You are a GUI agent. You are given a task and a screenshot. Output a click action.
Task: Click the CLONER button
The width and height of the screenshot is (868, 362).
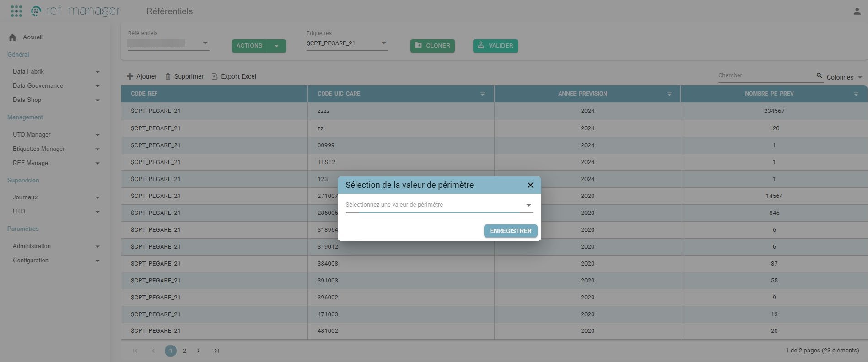(432, 46)
